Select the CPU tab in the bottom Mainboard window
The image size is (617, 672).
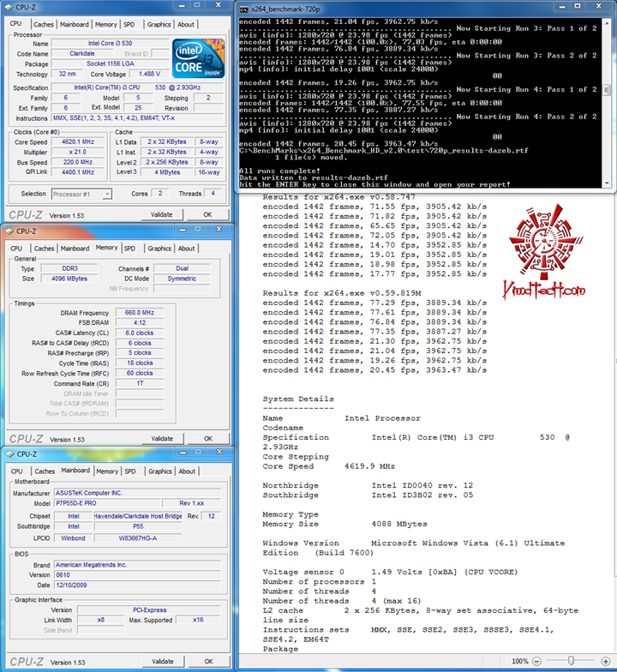click(x=17, y=471)
